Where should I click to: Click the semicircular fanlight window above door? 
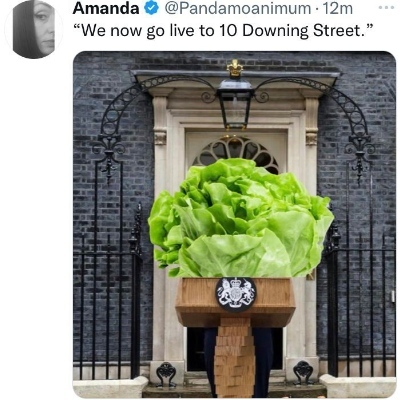click(x=236, y=152)
